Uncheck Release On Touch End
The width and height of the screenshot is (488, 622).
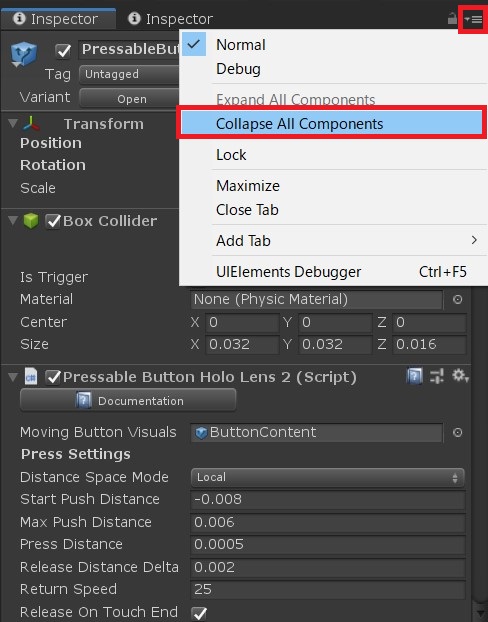[199, 613]
